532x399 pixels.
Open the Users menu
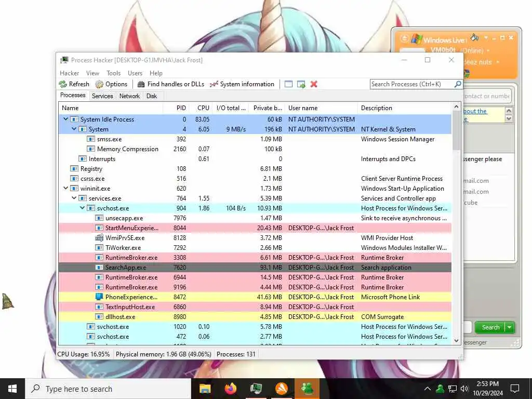[x=135, y=73]
